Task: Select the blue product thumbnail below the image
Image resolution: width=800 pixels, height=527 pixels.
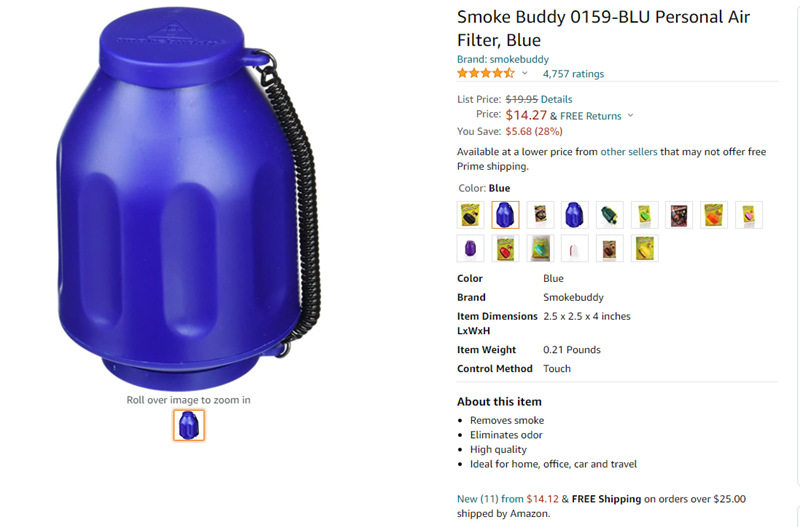Action: click(x=189, y=425)
